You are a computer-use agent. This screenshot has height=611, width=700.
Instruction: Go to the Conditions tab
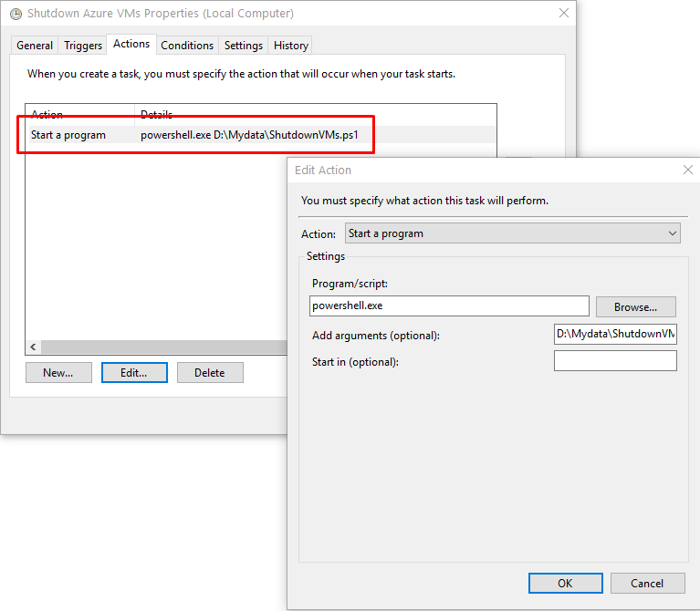(x=187, y=45)
